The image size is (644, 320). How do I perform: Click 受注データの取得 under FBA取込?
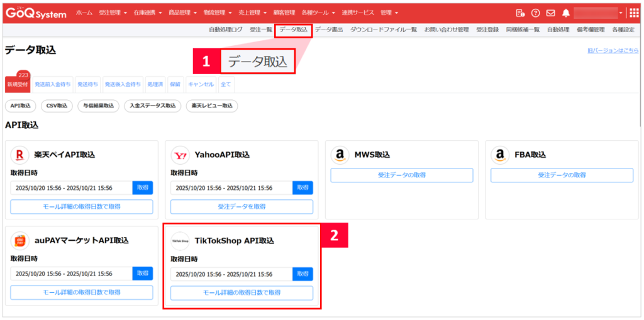click(562, 175)
